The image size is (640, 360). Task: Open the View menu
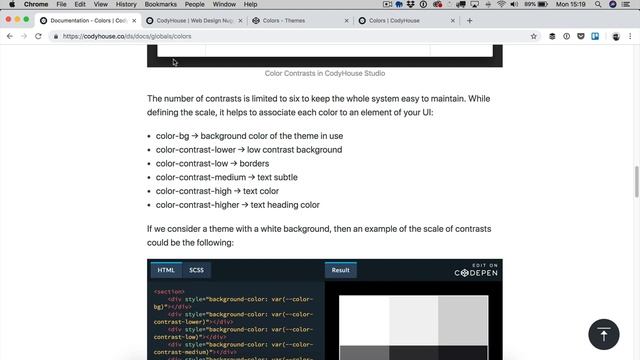[100, 4]
